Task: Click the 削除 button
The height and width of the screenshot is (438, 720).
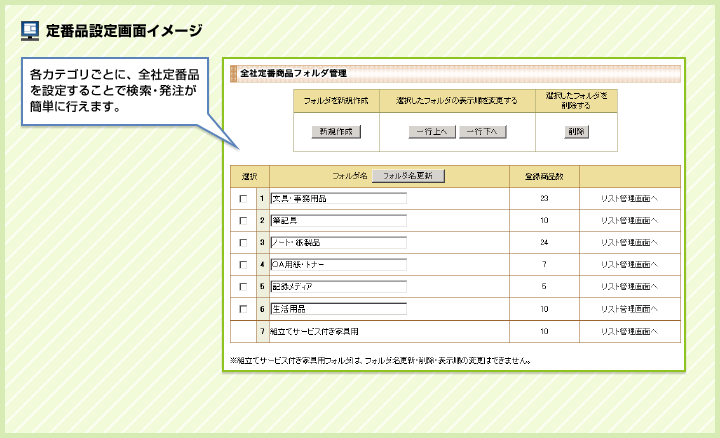Action: (x=576, y=132)
